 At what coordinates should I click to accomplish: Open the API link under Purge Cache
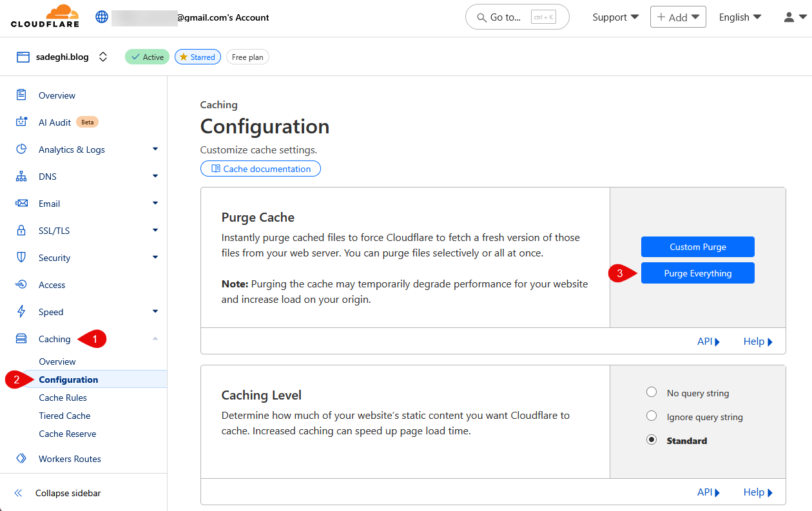[x=708, y=342]
